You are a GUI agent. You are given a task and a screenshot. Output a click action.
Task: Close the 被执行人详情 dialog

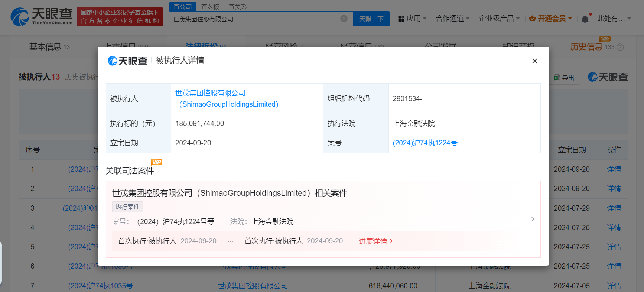pyautogui.click(x=535, y=61)
